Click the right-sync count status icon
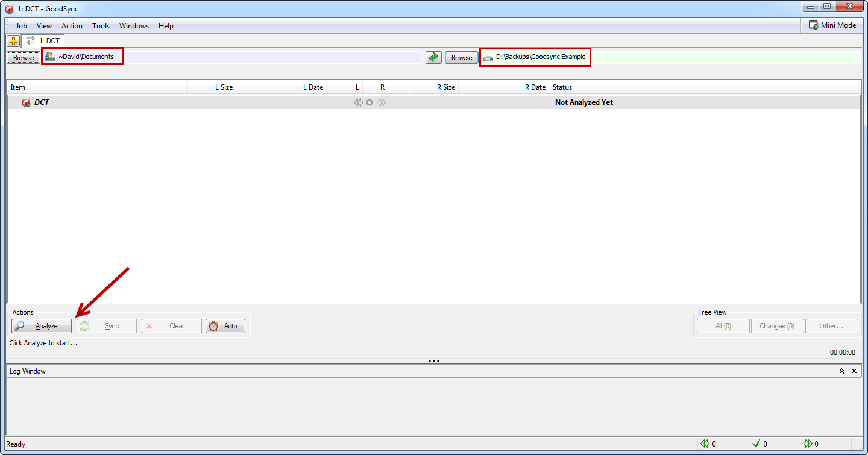This screenshot has height=455, width=868. 808,444
